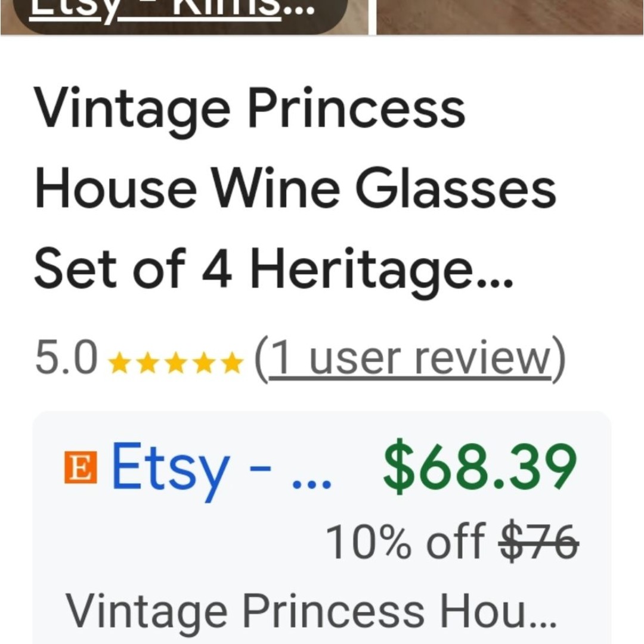Click the 5.0 rating score

click(x=67, y=357)
